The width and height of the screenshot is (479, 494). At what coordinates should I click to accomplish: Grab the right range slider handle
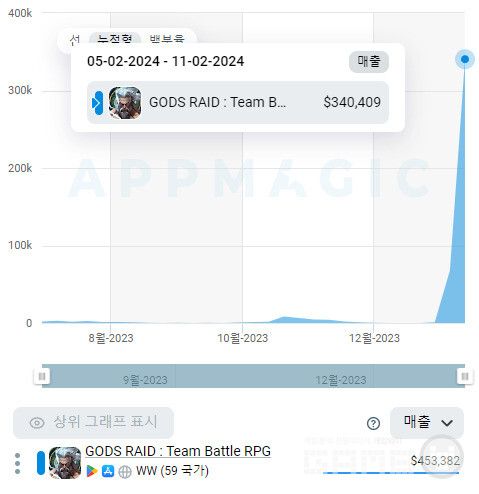(x=465, y=376)
